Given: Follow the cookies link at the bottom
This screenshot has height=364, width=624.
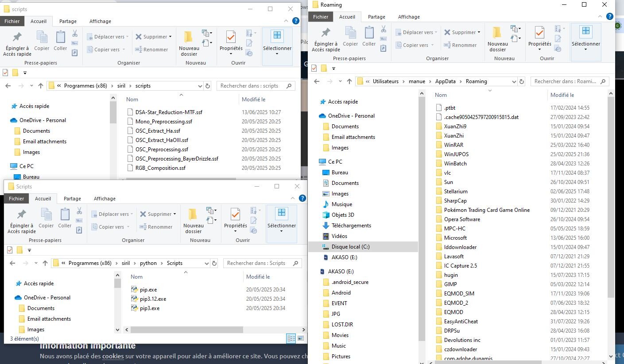Looking at the screenshot, I should (x=113, y=356).
